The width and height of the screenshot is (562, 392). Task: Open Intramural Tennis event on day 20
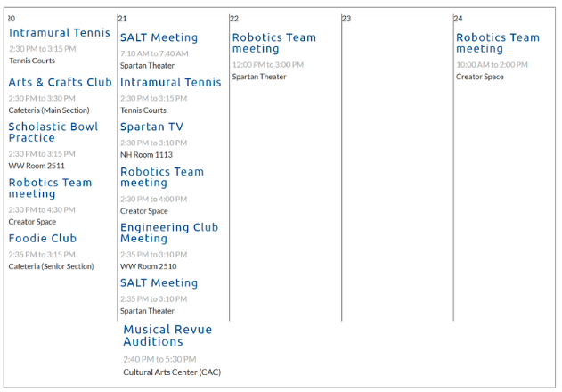[60, 33]
